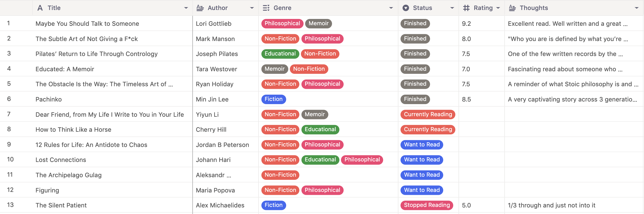The height and width of the screenshot is (214, 644).
Task: Click Currently Reading status for How to Think Like a Horse
Action: click(428, 129)
